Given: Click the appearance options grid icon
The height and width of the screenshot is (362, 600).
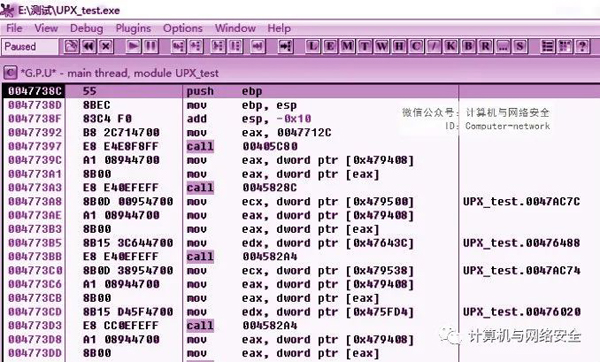Looking at the screenshot, I should (565, 47).
